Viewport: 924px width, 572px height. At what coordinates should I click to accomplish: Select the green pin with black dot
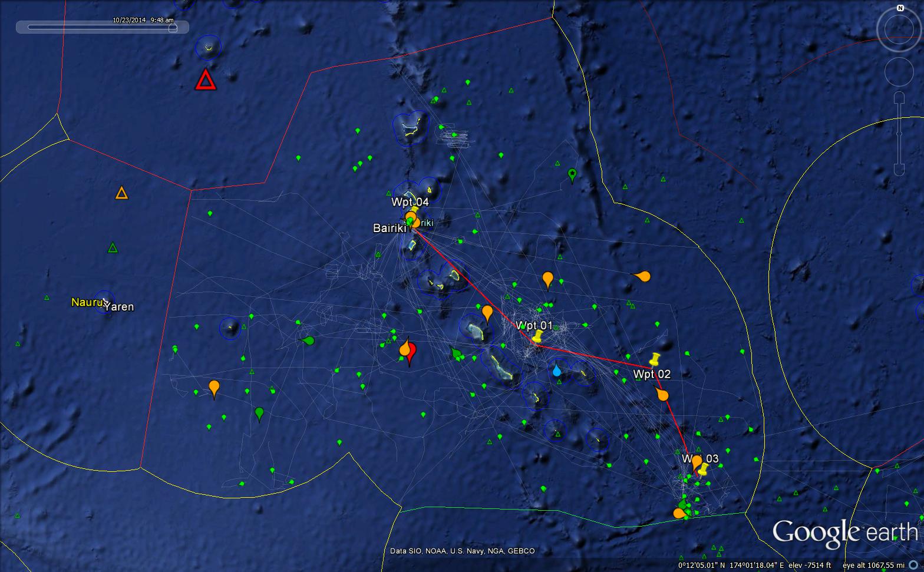point(572,174)
